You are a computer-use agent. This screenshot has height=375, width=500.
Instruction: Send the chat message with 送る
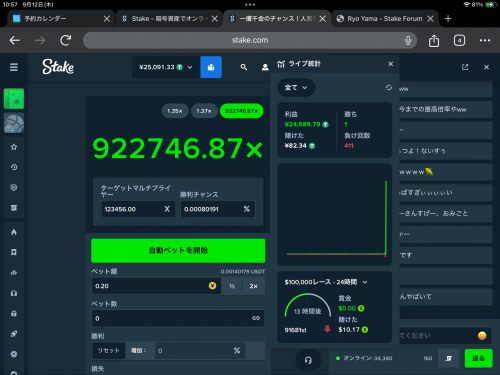[x=478, y=358]
